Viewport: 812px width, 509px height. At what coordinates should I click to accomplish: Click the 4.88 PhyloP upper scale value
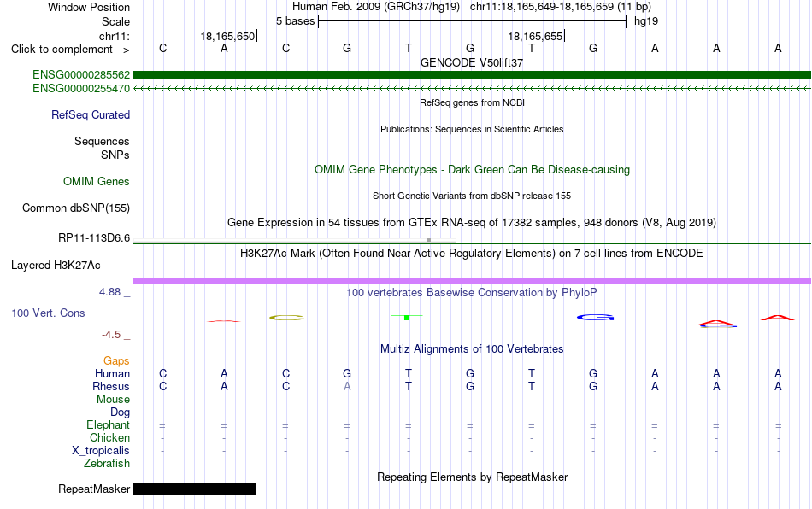tap(109, 292)
